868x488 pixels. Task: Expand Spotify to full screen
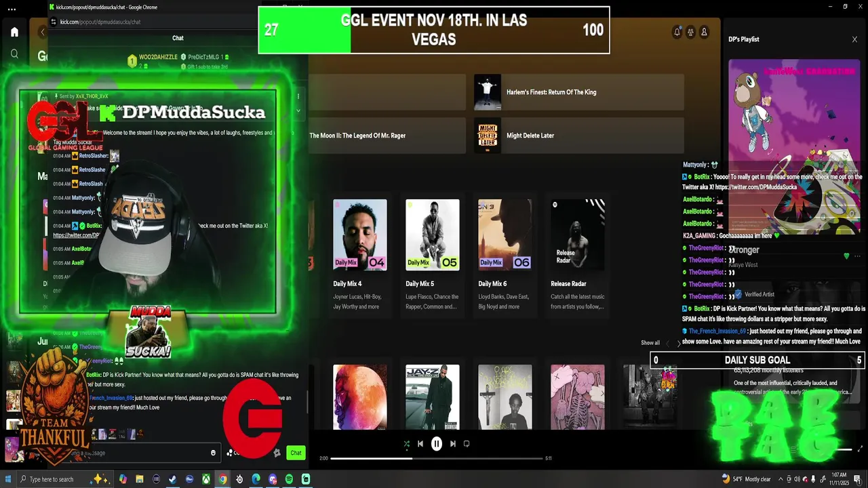861,449
